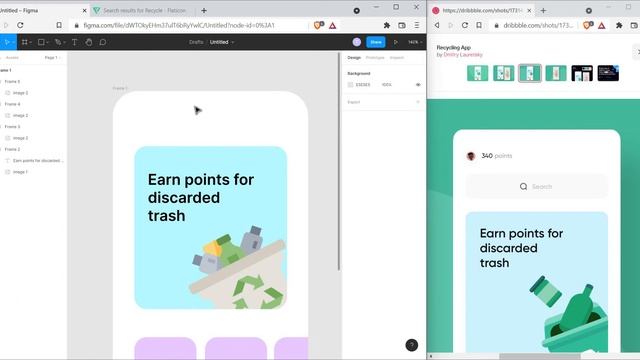
Task: Switch to Flaticon search results browser tab
Action: click(144, 11)
